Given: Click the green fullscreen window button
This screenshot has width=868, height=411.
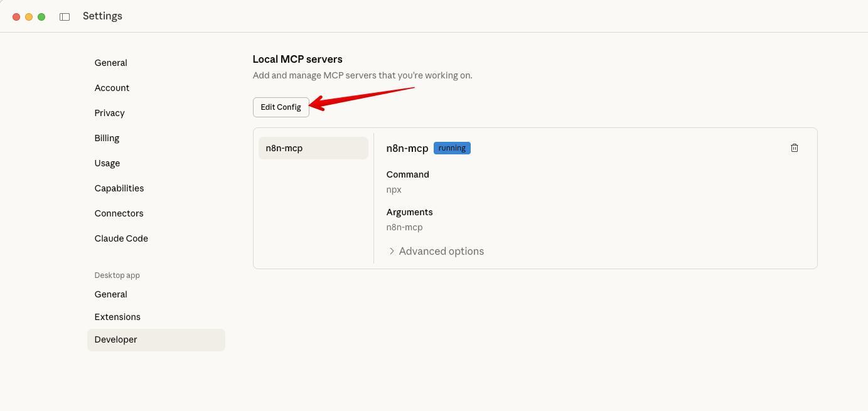Looking at the screenshot, I should (x=41, y=17).
